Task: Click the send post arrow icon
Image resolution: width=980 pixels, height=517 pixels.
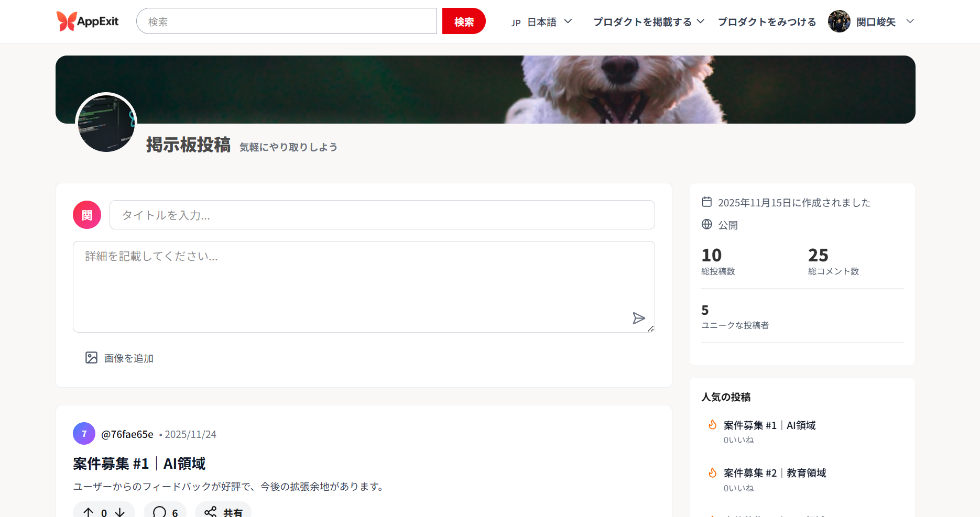Action: coord(638,318)
